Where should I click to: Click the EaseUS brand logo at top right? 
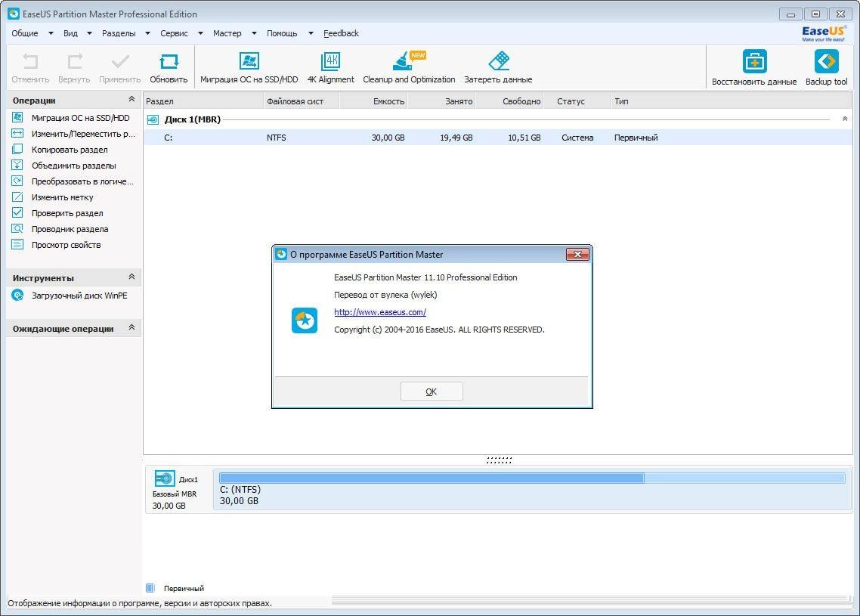coord(823,33)
